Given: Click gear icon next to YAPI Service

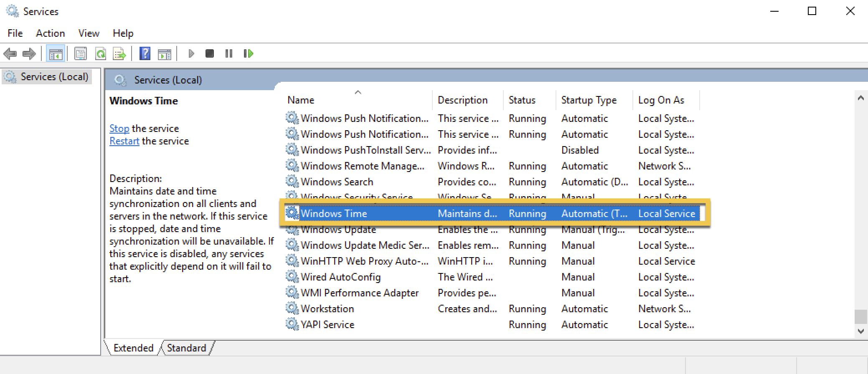Looking at the screenshot, I should click(x=292, y=324).
